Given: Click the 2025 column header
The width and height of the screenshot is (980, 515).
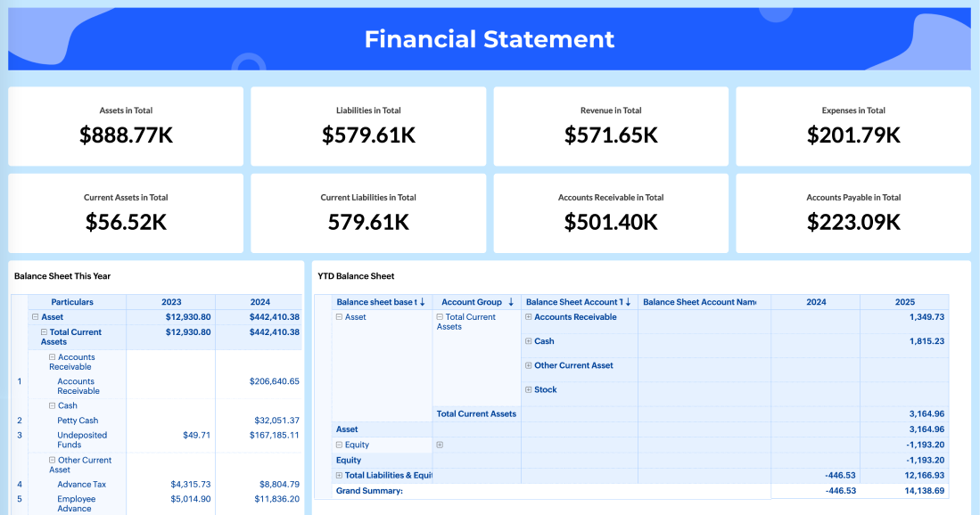Looking at the screenshot, I should click(x=905, y=301).
